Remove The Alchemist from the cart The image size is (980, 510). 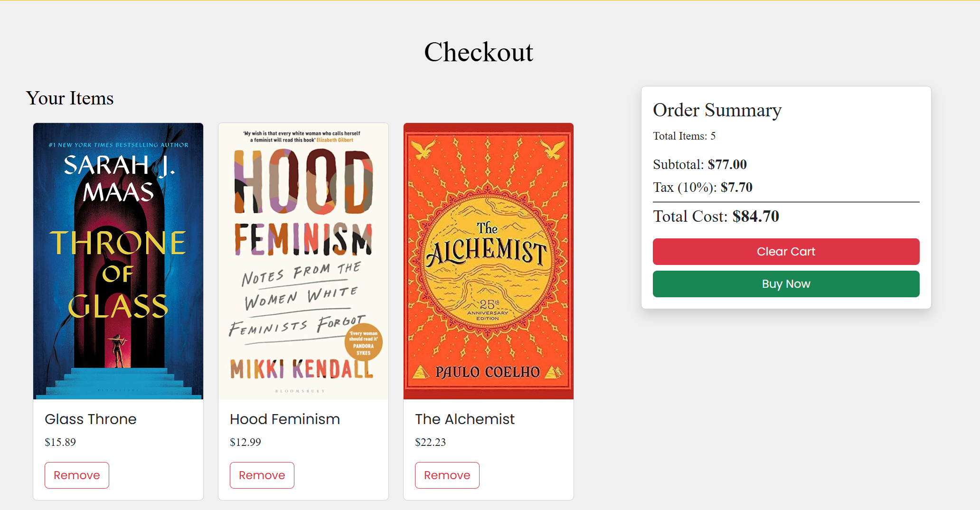447,475
